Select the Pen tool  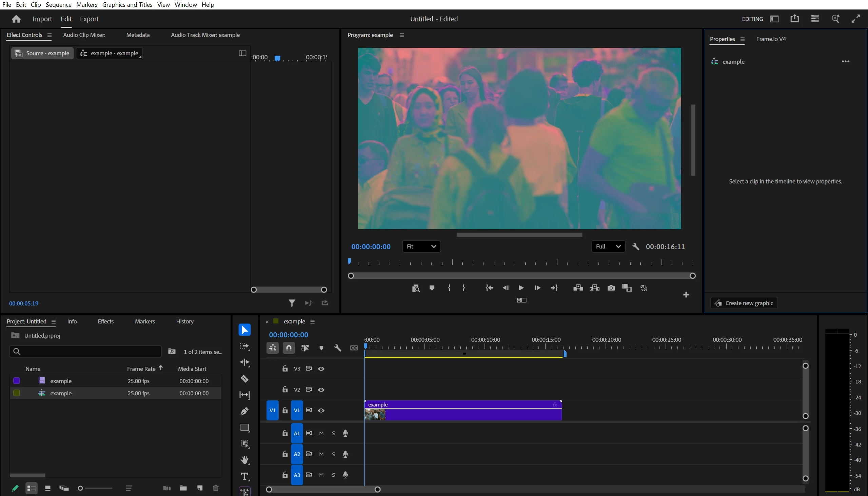coord(244,411)
